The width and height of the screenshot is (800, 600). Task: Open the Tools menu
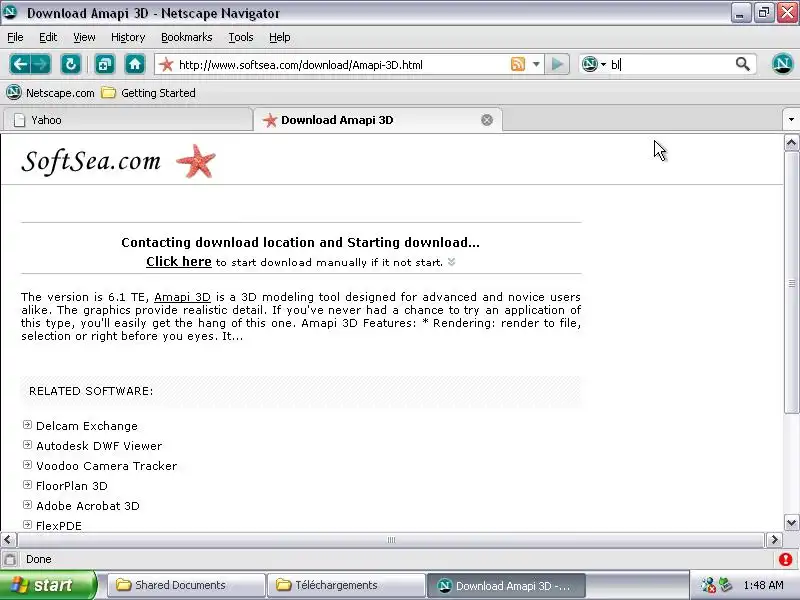[241, 37]
